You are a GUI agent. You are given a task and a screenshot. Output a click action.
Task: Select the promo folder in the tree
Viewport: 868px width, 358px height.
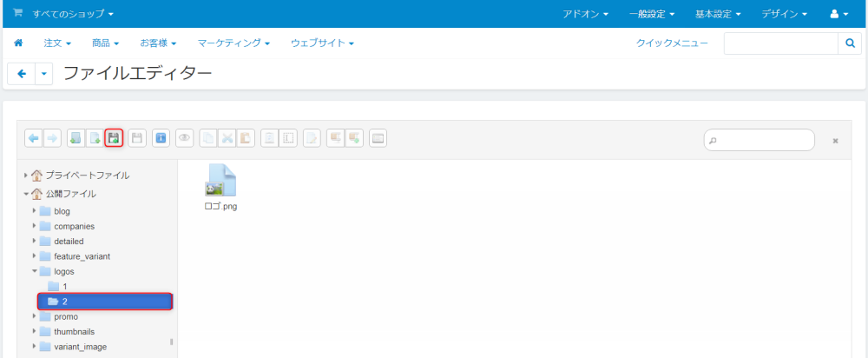click(66, 316)
